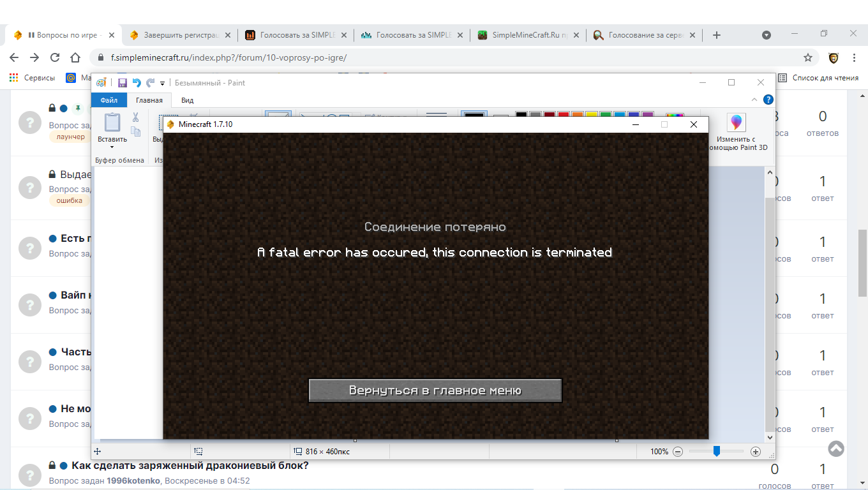Click the Paint application icon in its title bar
This screenshot has width=868, height=490.
click(x=101, y=83)
